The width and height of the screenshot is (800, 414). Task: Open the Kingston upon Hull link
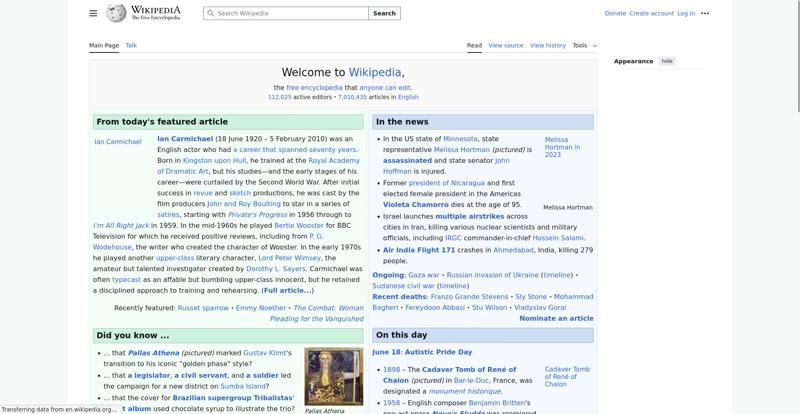[214, 160]
